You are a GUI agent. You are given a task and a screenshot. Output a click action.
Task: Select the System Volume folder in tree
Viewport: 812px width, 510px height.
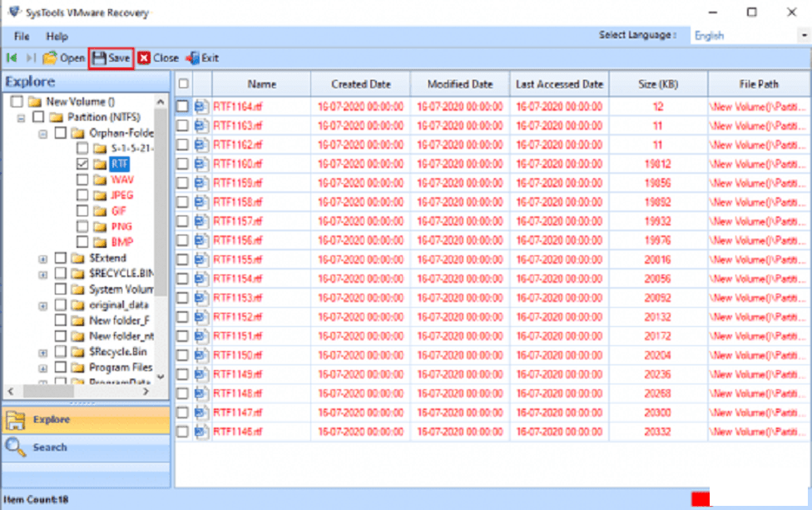click(x=121, y=289)
